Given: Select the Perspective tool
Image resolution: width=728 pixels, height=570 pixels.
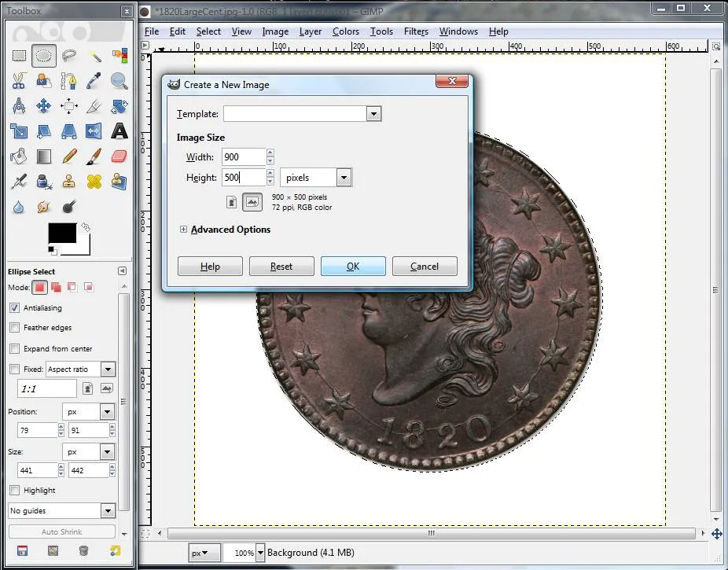Looking at the screenshot, I should point(69,131).
